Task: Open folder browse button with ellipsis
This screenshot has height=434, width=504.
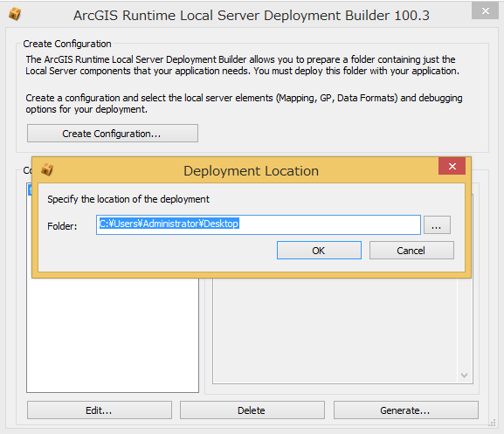Action: [x=437, y=225]
